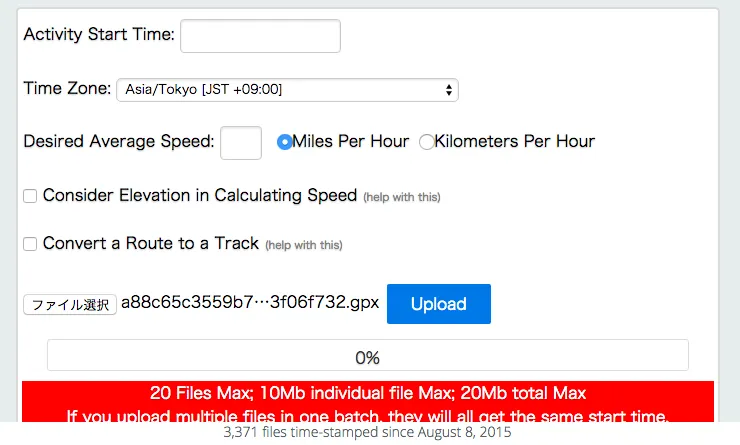
Task: Click the "3,371 files time-stamped" footer text
Action: tap(367, 433)
